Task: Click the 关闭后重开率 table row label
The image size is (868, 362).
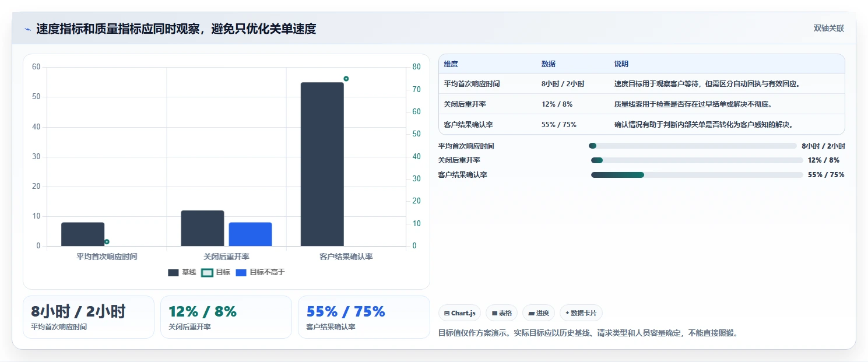Action: 465,104
